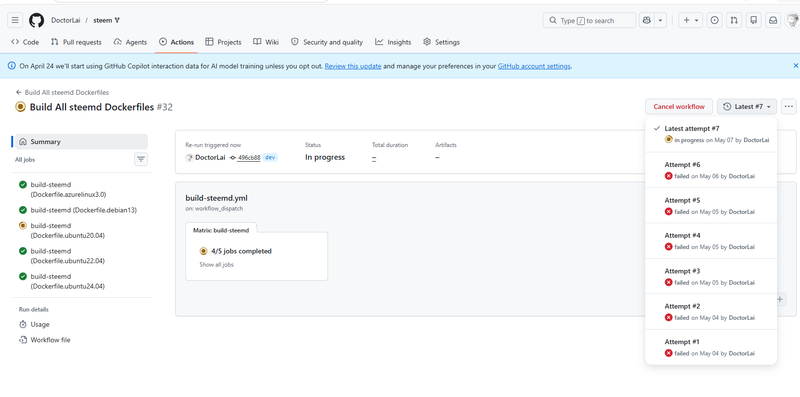800x397 pixels.
Task: Focus the Type / to search field
Action: pos(589,20)
